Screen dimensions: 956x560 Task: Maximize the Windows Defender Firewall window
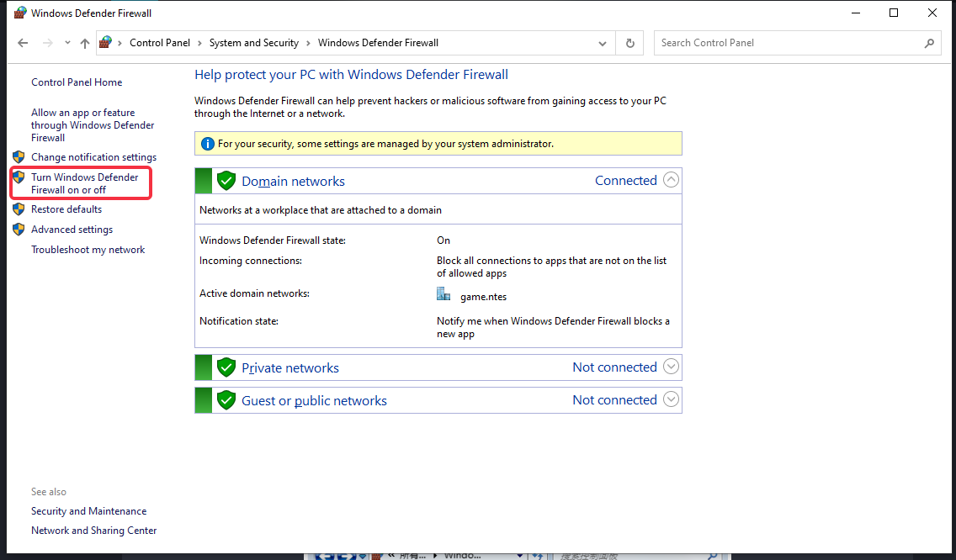(894, 13)
